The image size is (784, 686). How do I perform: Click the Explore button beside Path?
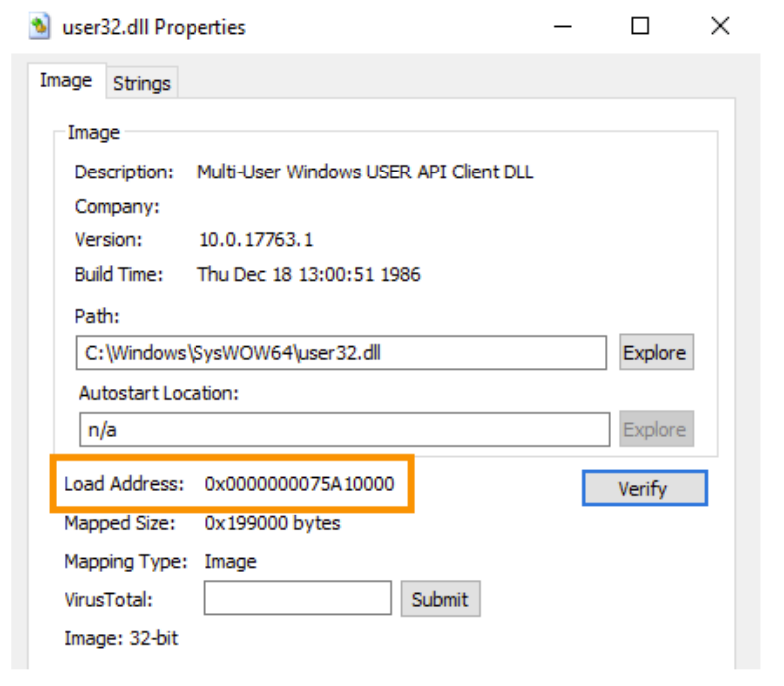[656, 353]
